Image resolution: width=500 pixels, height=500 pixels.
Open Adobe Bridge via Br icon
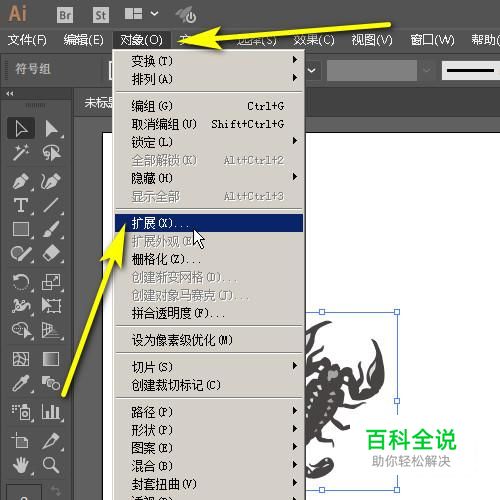[x=65, y=15]
